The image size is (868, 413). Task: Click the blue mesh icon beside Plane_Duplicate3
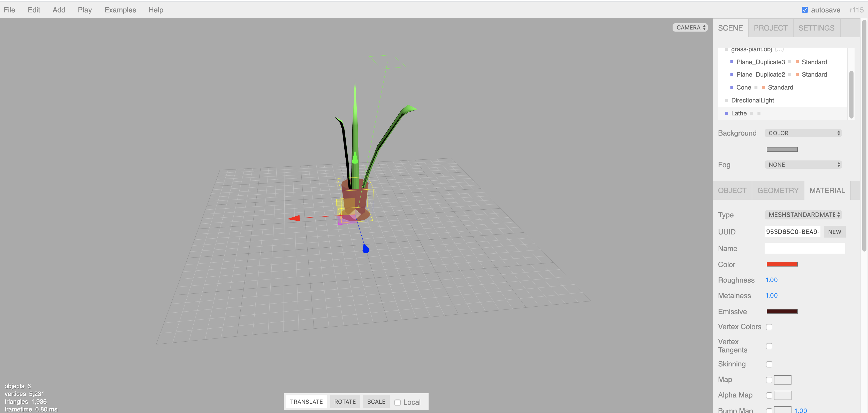click(x=732, y=62)
